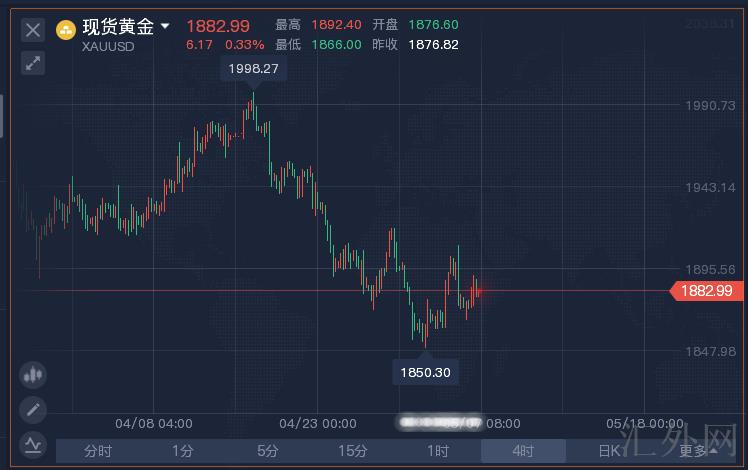Choose the 5分 interval
The image size is (748, 470).
pyautogui.click(x=268, y=451)
